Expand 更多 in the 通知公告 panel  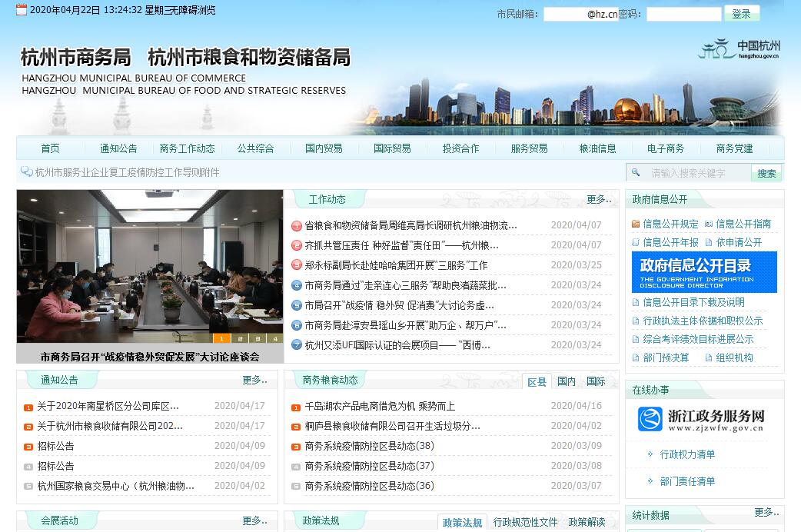(255, 380)
